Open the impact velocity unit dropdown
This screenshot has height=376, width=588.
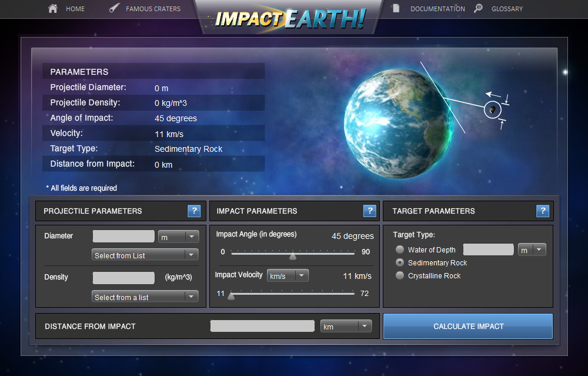(x=288, y=275)
